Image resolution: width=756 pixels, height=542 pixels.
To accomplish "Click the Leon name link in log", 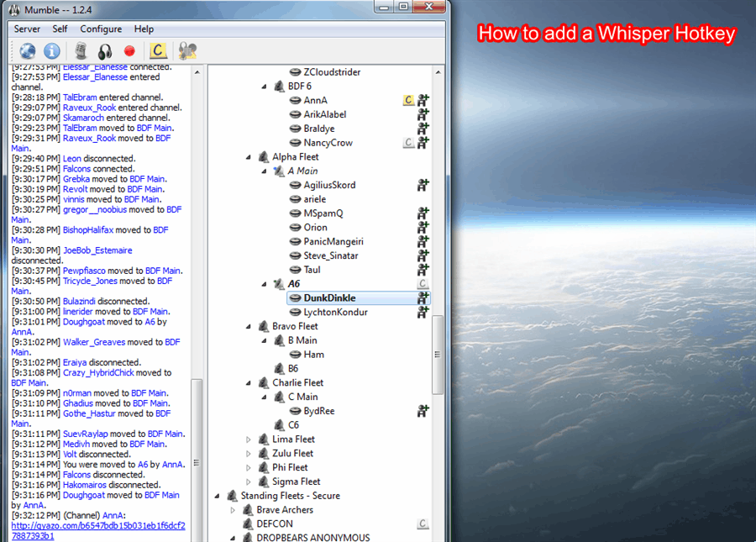I will tap(72, 159).
